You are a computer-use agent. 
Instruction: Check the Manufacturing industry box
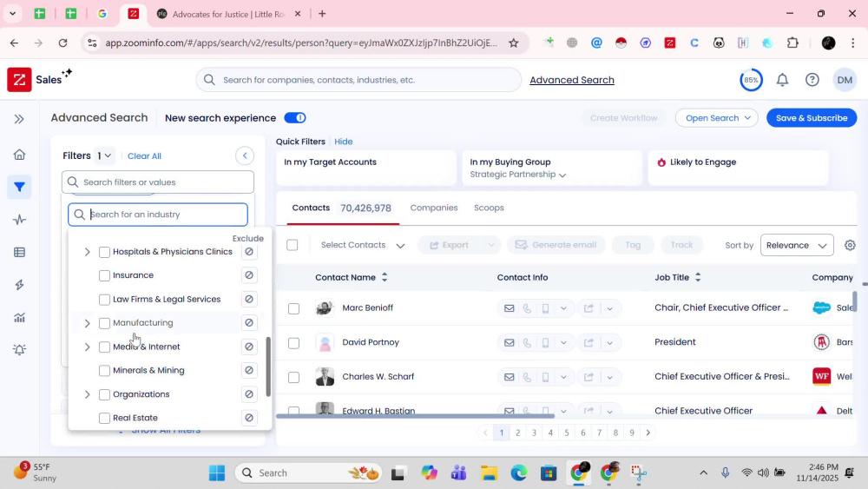click(x=104, y=323)
